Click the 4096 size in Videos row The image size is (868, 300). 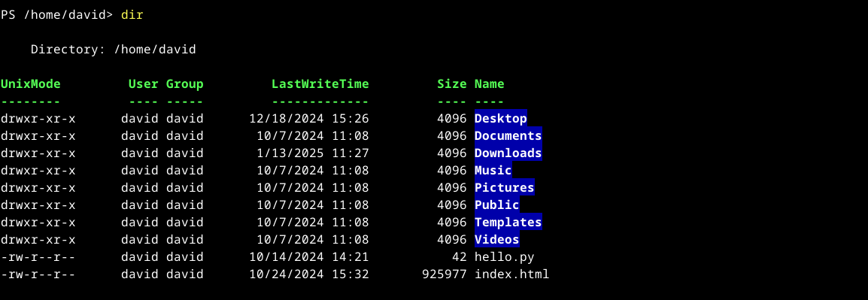click(x=452, y=239)
